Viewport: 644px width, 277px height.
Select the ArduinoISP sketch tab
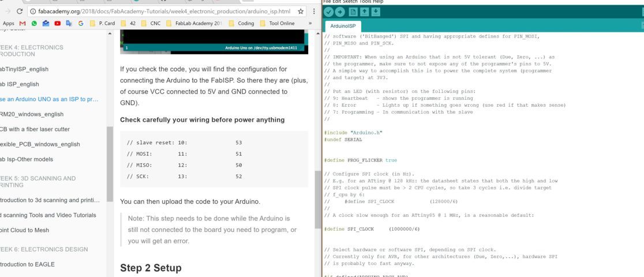pos(343,27)
